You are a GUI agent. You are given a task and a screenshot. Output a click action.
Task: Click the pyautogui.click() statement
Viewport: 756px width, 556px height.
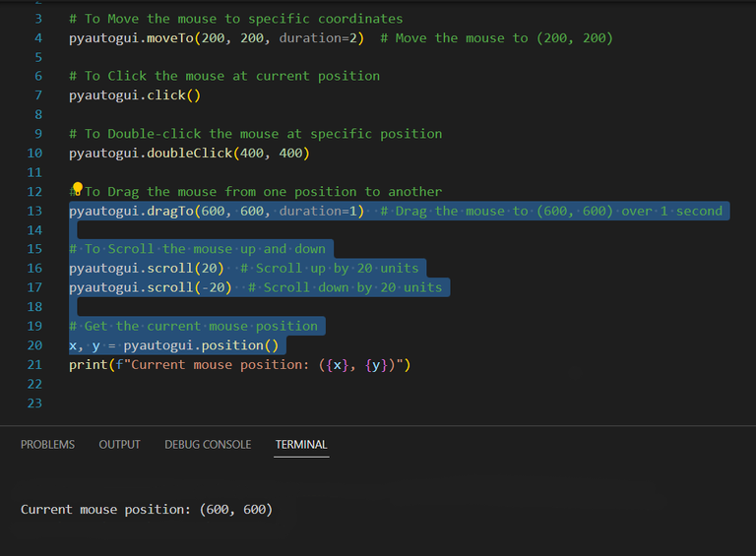[135, 95]
